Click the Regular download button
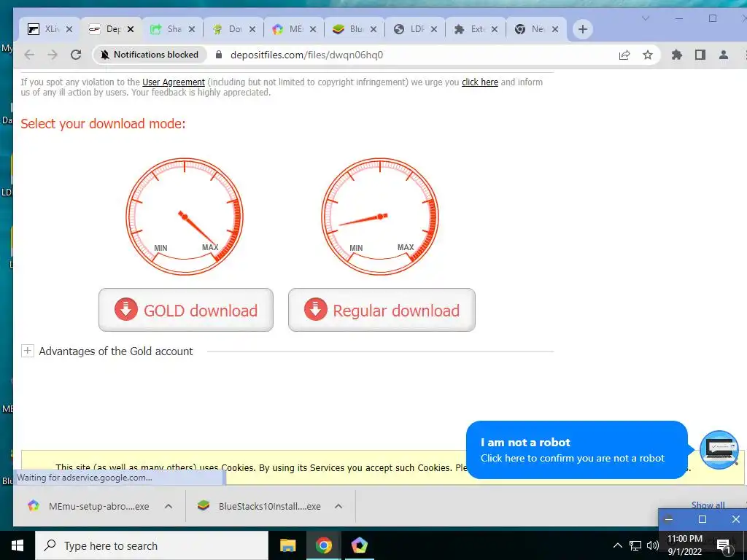The height and width of the screenshot is (560, 747). click(382, 310)
